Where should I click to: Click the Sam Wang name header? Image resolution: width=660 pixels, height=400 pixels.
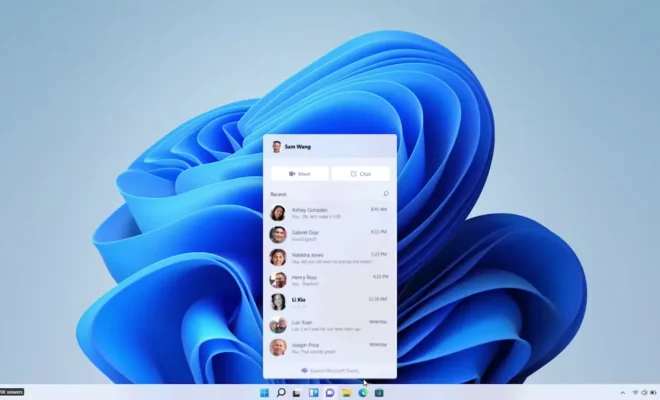point(298,147)
